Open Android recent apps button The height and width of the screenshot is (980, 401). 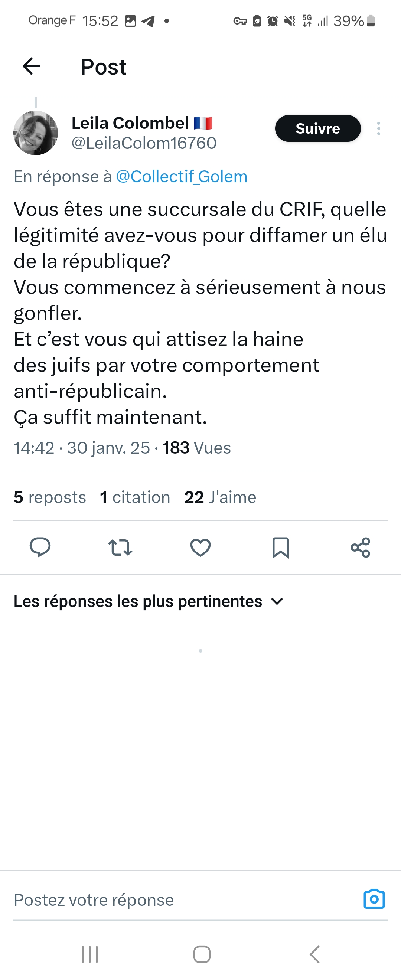[90, 954]
